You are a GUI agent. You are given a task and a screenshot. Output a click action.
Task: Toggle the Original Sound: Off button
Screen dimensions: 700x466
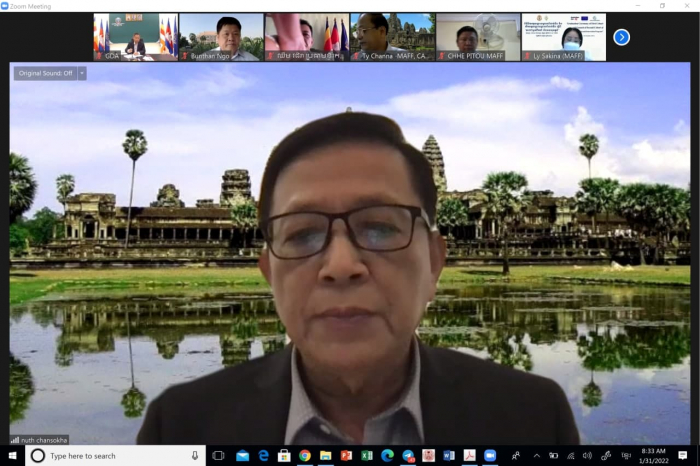[45, 73]
